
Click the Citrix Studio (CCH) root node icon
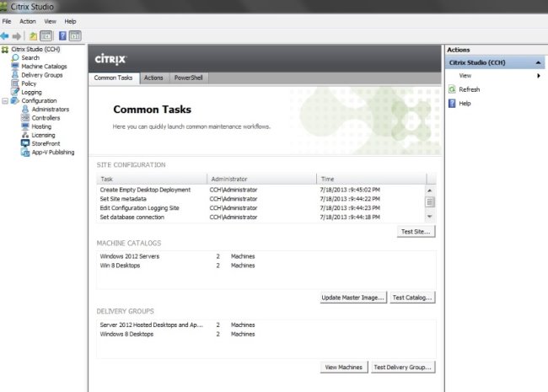[5, 49]
